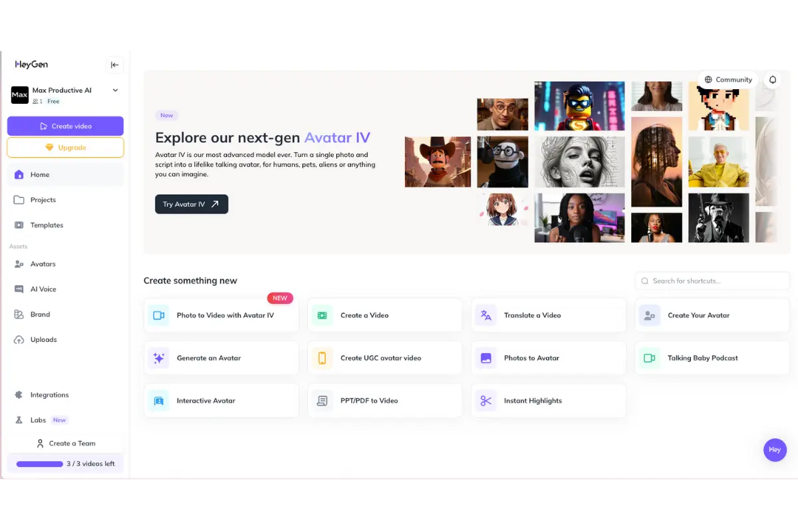Expand the Max Productive AI workspace dropdown
Screen dimensions: 798x532
(x=115, y=90)
